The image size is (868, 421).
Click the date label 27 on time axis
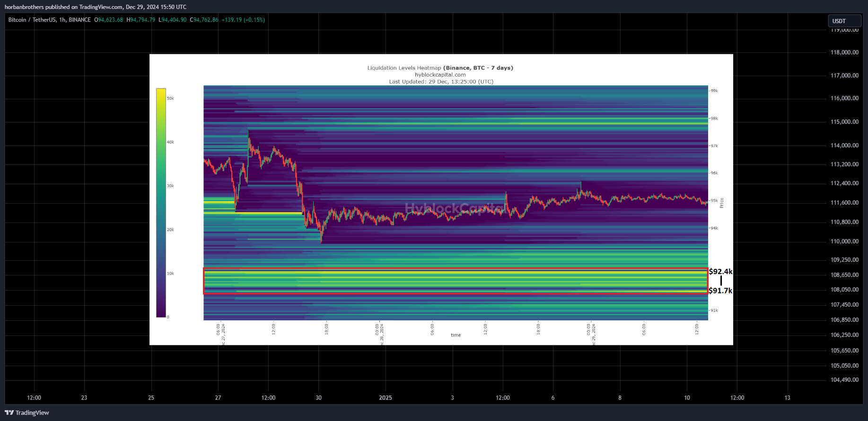(218, 398)
